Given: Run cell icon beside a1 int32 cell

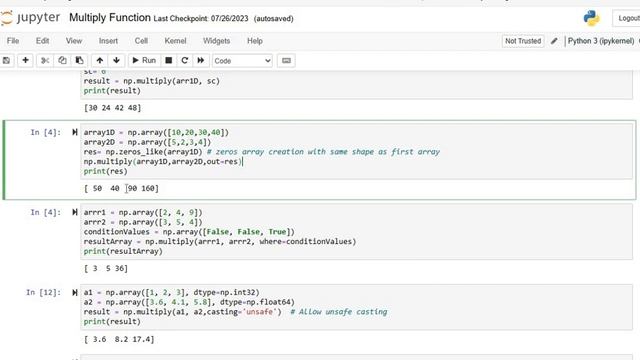Looking at the screenshot, I should click(x=75, y=292).
